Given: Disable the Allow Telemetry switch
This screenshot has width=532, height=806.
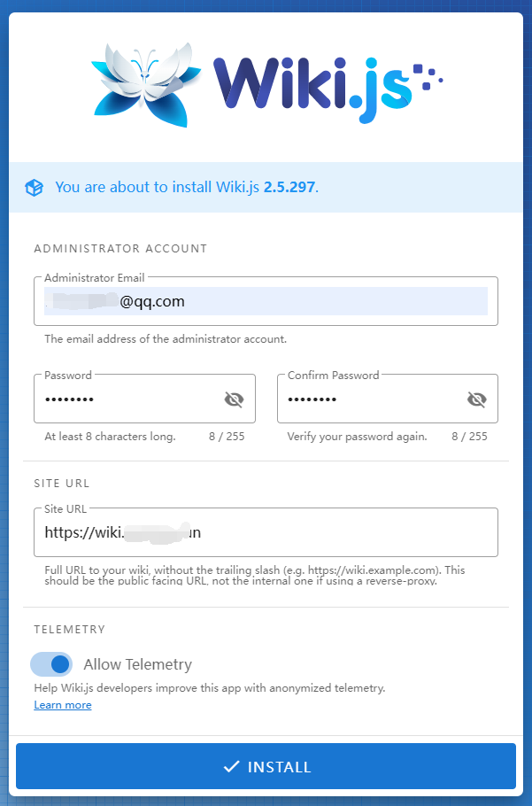Looking at the screenshot, I should click(51, 664).
